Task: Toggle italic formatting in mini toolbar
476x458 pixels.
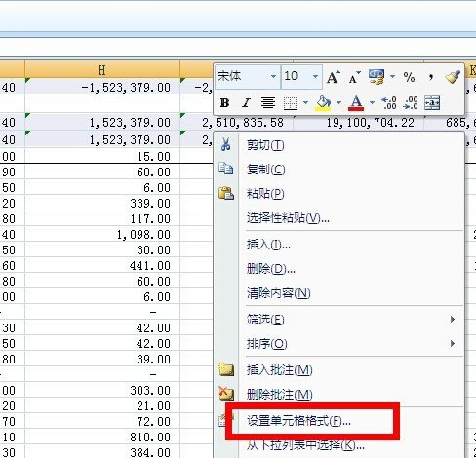Action: tap(246, 103)
